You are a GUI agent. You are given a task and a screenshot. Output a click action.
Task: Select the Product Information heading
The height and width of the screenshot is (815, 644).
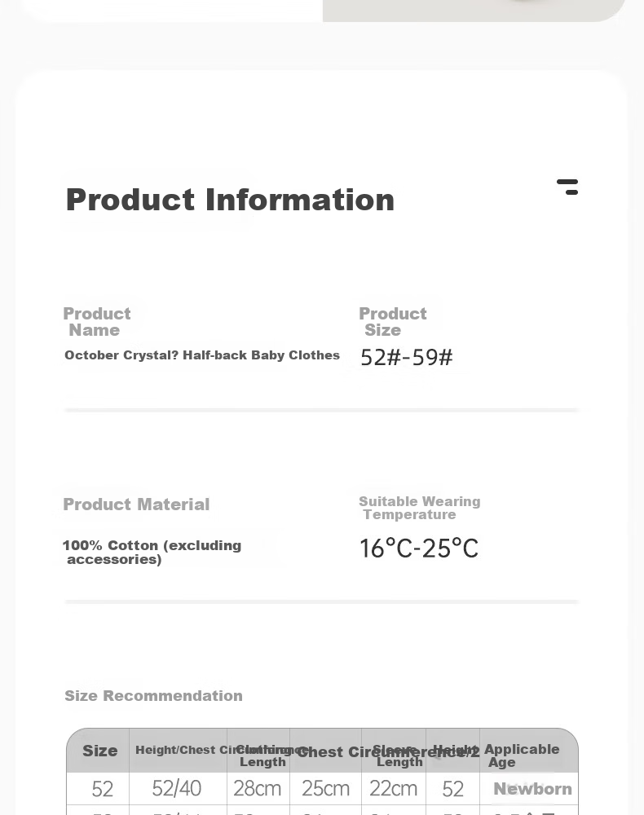[230, 200]
